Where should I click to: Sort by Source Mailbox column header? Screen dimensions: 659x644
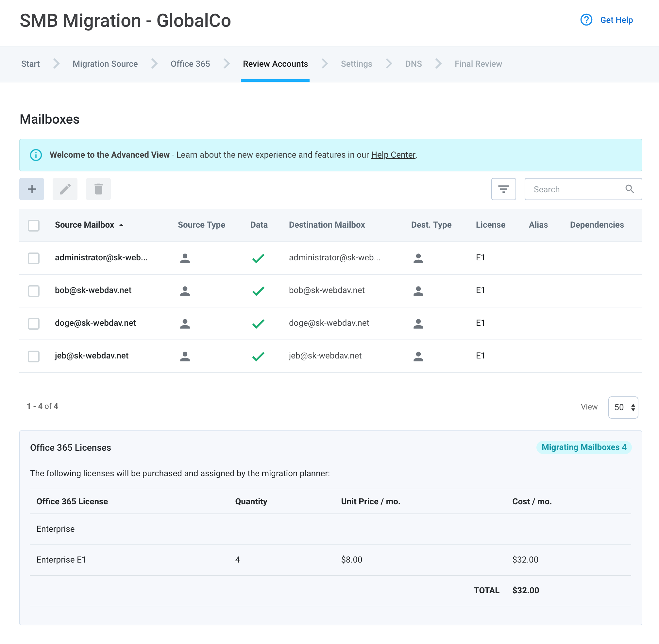tap(85, 225)
